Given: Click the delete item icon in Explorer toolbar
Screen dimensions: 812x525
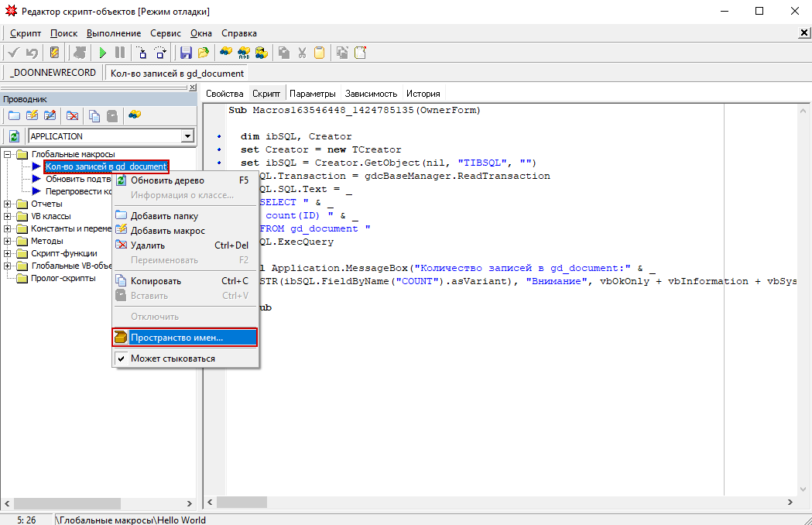Looking at the screenshot, I should click(x=72, y=115).
